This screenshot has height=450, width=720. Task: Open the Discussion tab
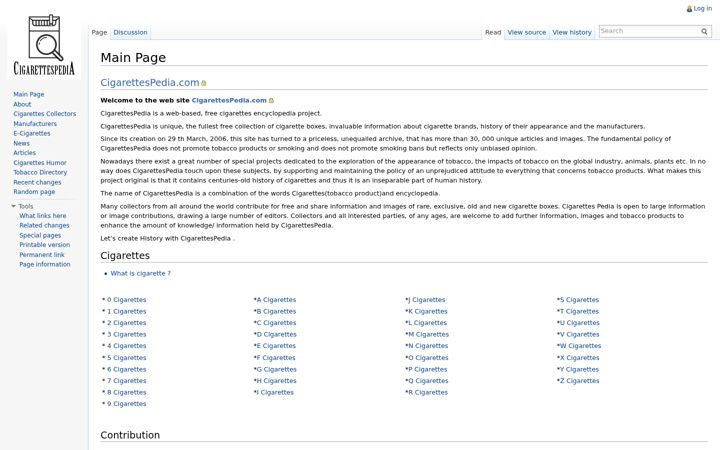[130, 32]
